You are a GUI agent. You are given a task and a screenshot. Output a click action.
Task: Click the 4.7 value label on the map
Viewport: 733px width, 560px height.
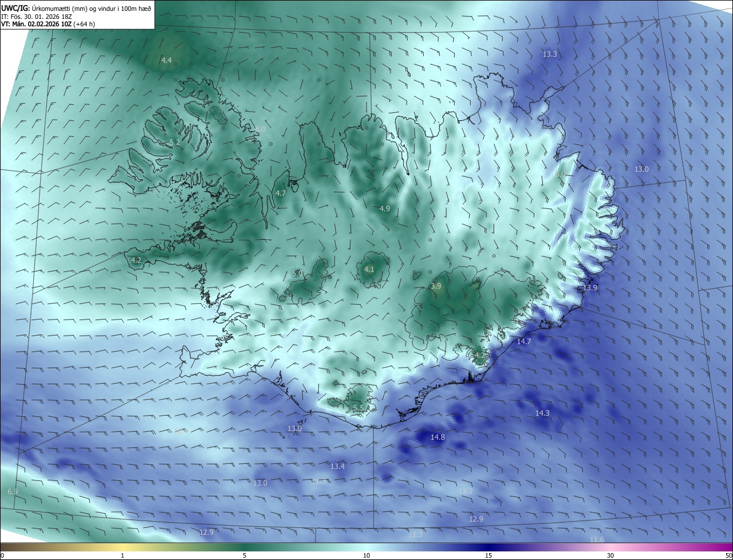[281, 194]
